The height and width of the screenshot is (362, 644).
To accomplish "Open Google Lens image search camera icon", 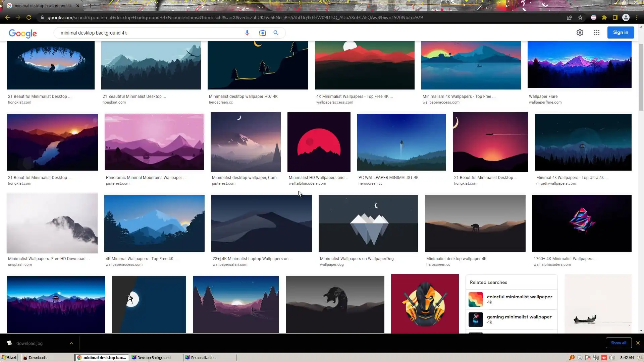I will (262, 33).
